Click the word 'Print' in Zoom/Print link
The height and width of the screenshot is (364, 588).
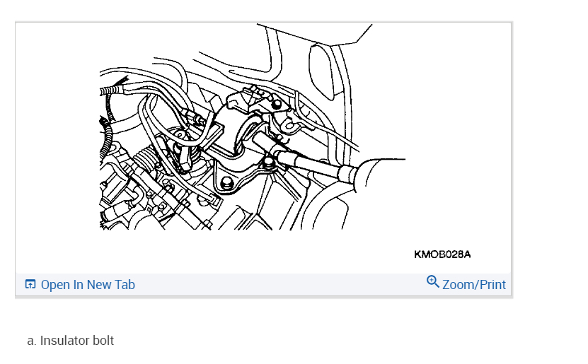492,285
